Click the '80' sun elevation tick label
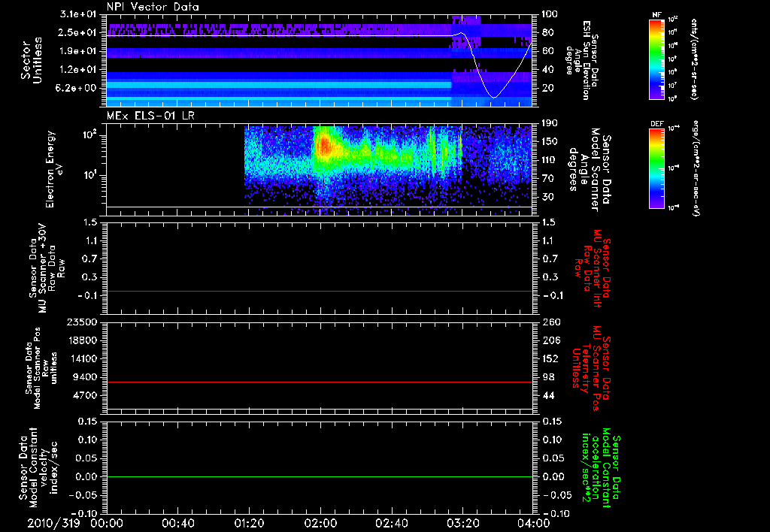The height and width of the screenshot is (532, 770). click(547, 32)
